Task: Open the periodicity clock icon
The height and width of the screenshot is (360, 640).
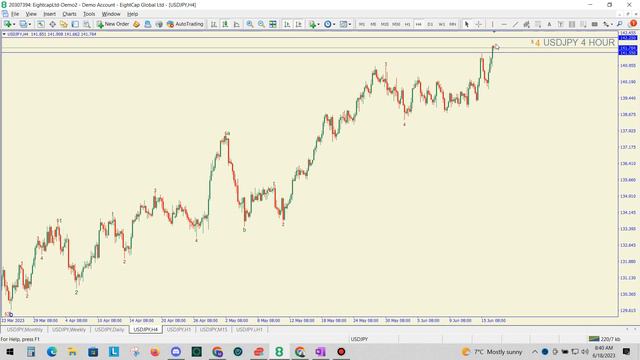Action: coord(327,24)
